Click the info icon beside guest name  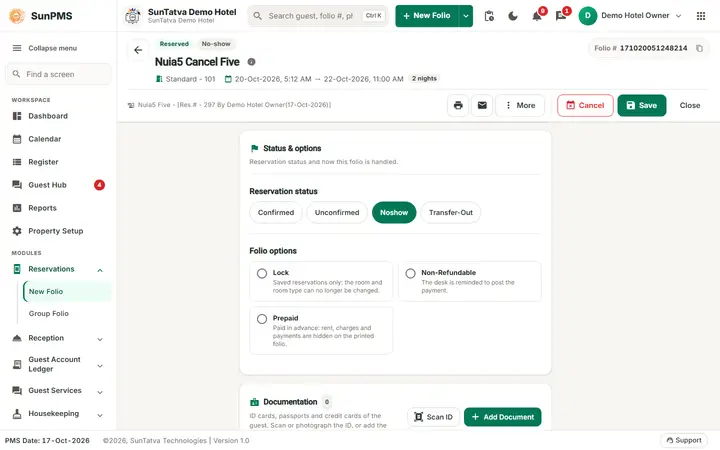(x=252, y=62)
